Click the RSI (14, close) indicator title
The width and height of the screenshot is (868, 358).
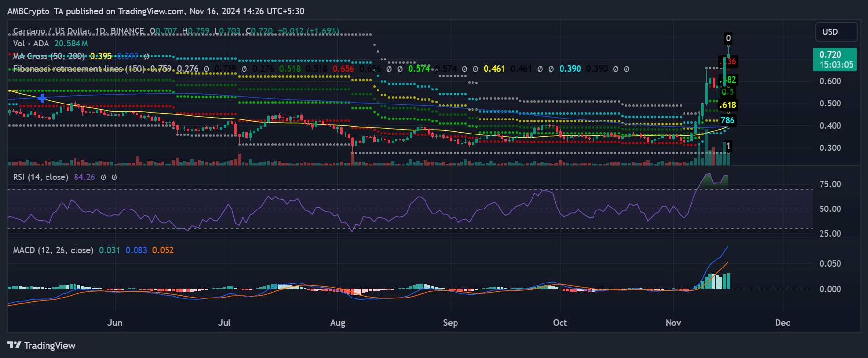click(x=40, y=177)
